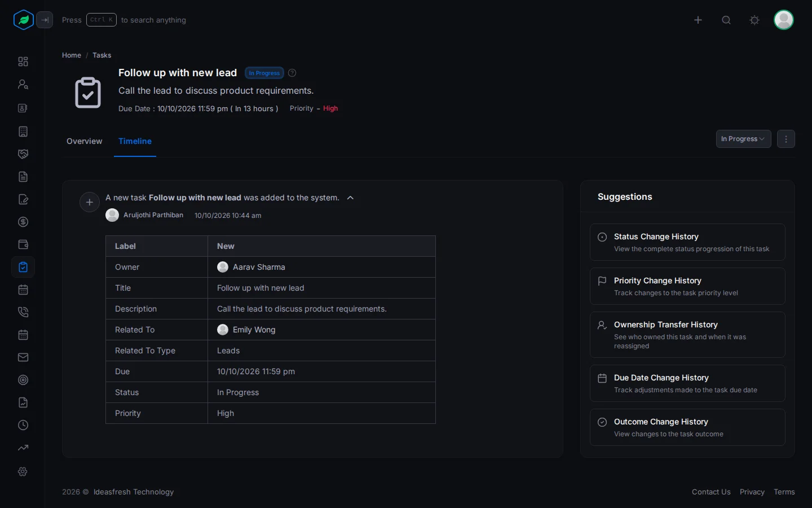
Task: Open the wallet icon in sidebar
Action: [x=23, y=244]
